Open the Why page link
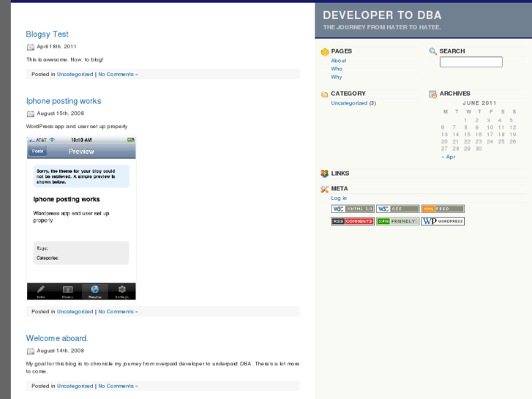This screenshot has width=532, height=399. point(337,77)
